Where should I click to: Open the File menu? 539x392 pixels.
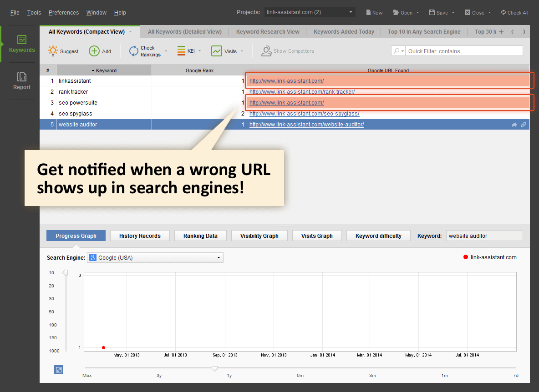coord(15,12)
